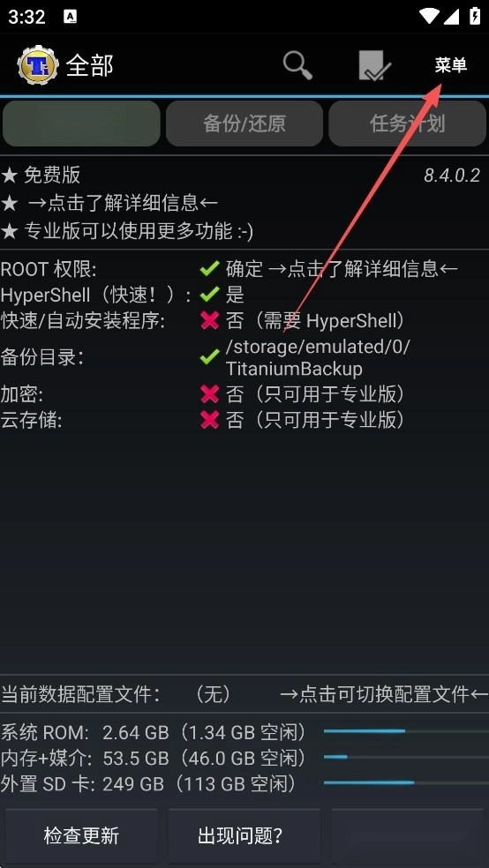Tap the 外置 SD 卡 storage row
Image resolution: width=489 pixels, height=868 pixels.
coord(244,783)
